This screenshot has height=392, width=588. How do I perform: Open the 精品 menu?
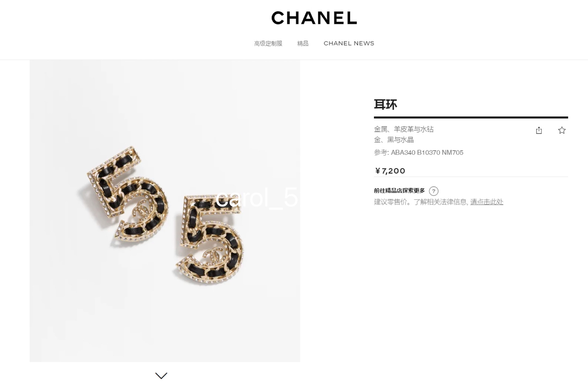point(303,43)
